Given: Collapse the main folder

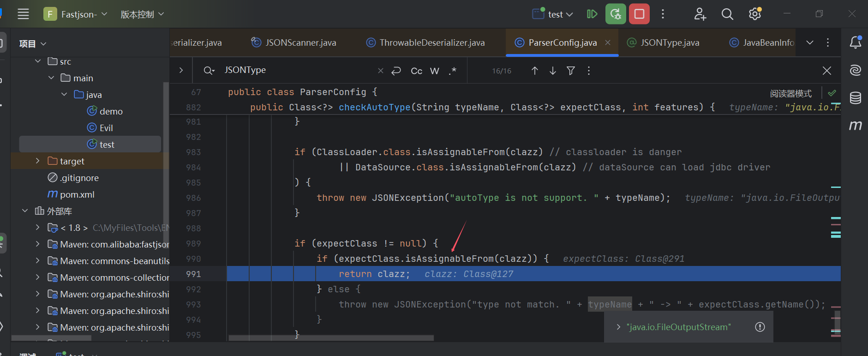Looking at the screenshot, I should click(x=51, y=78).
